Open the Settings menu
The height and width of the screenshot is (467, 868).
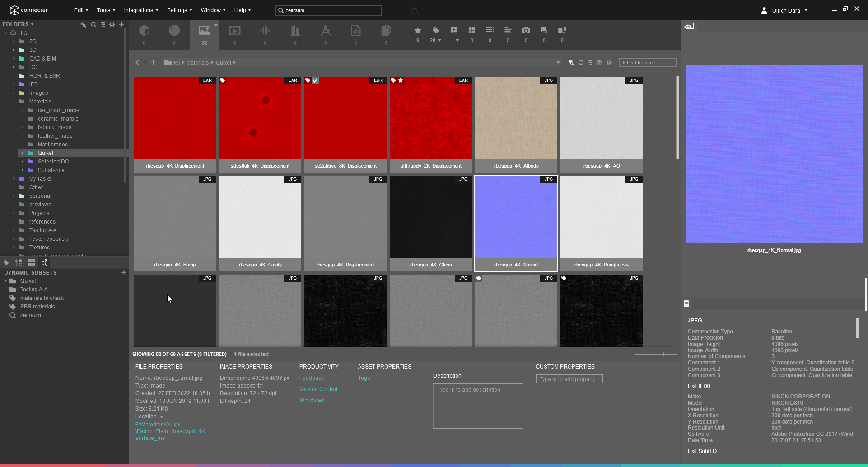[x=179, y=10]
